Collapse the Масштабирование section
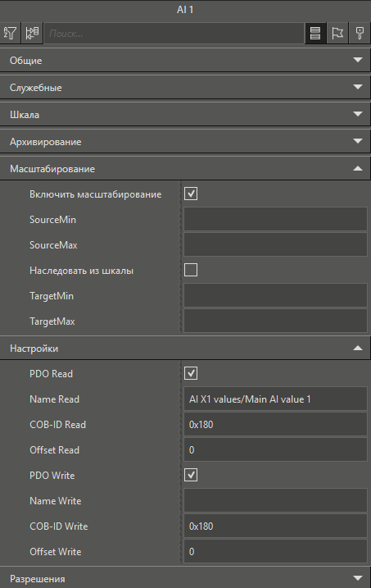Screen dimensions: 371x588 coord(185,168)
